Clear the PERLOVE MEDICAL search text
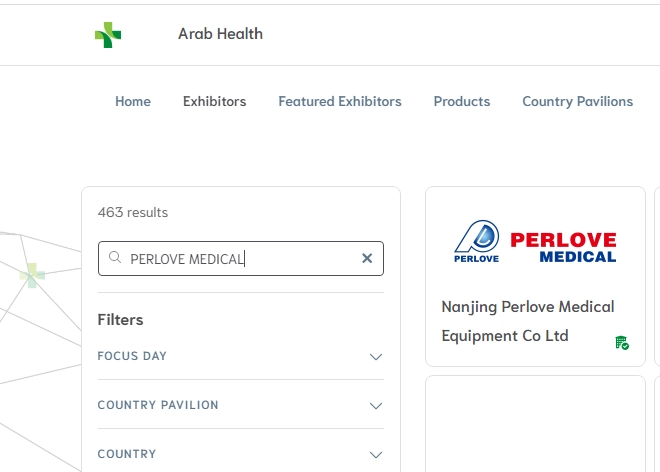The width and height of the screenshot is (660, 472). tap(367, 258)
